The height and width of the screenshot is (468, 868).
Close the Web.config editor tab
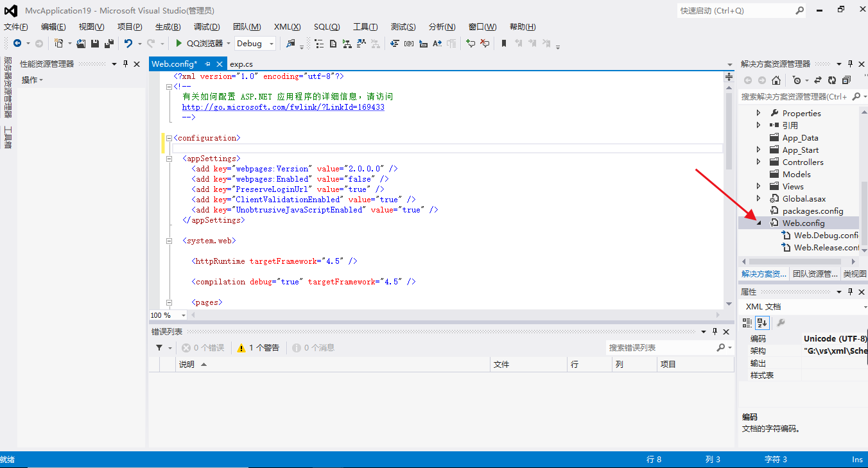(x=220, y=64)
